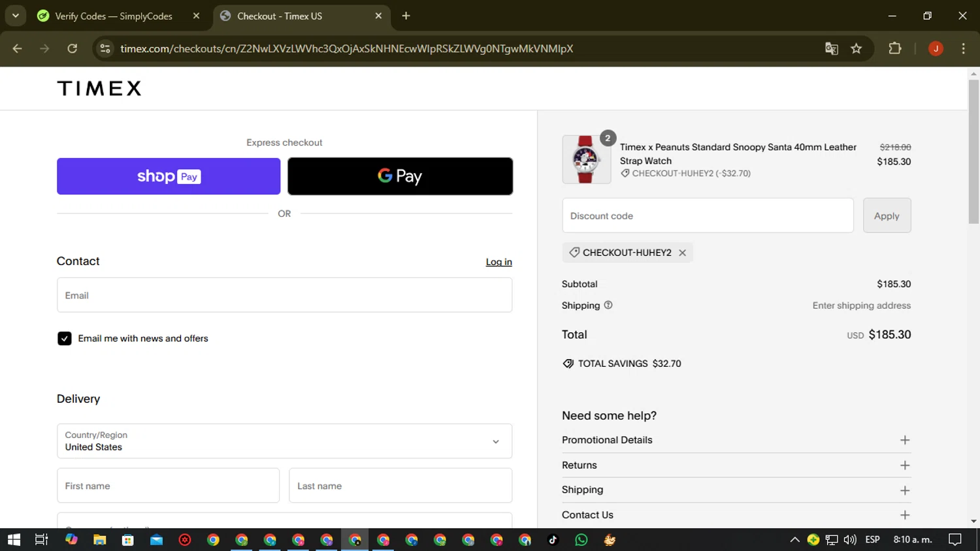The height and width of the screenshot is (551, 980).
Task: Remove the CHECKOUT-HUHEY2 discount code
Action: (682, 253)
